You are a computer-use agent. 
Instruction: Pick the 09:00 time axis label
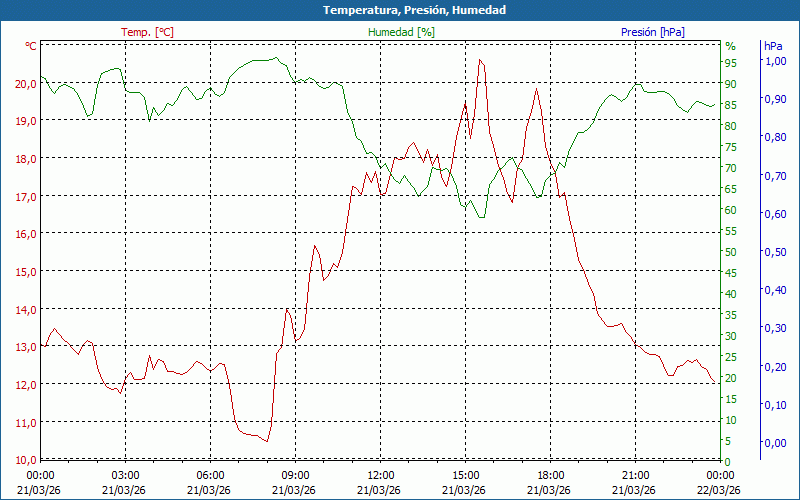pyautogui.click(x=295, y=475)
